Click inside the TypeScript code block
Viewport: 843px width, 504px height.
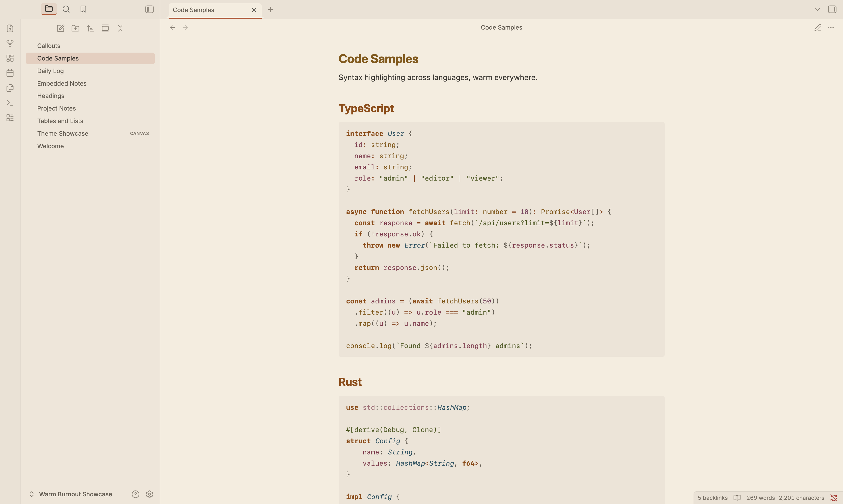(x=501, y=239)
